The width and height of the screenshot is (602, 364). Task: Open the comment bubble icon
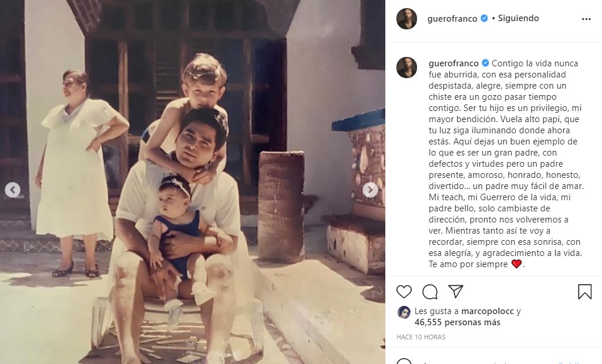pos(429,292)
